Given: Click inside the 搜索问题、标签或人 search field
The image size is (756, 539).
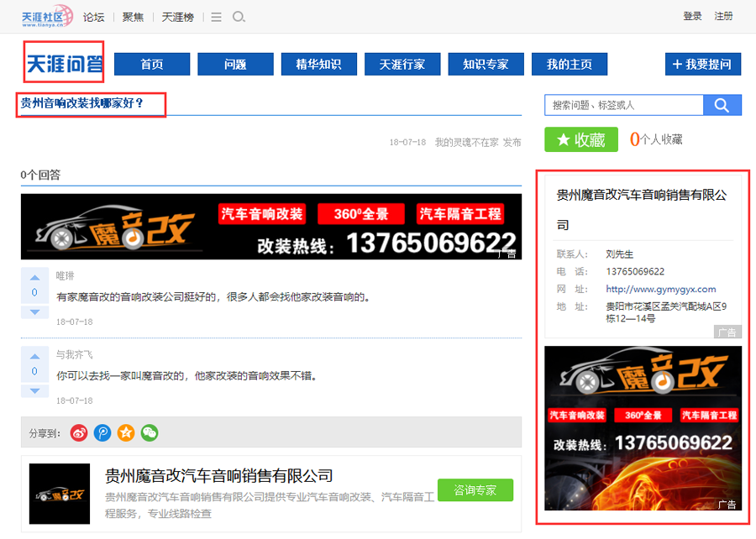Looking at the screenshot, I should point(624,105).
